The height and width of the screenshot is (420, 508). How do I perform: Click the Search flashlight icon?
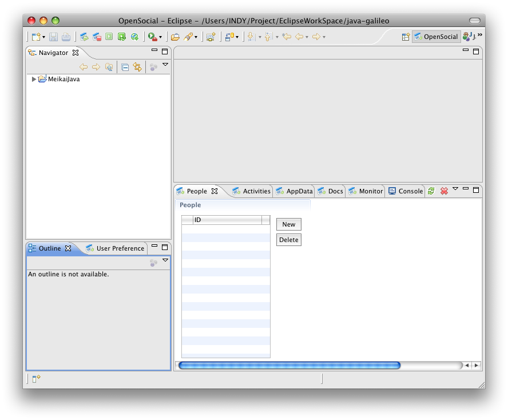click(188, 37)
